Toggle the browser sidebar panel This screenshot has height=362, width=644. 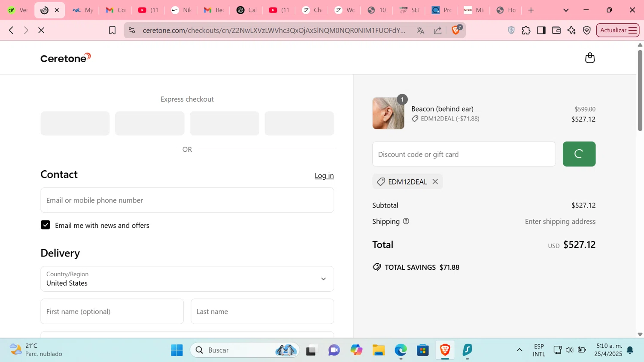[x=541, y=30]
